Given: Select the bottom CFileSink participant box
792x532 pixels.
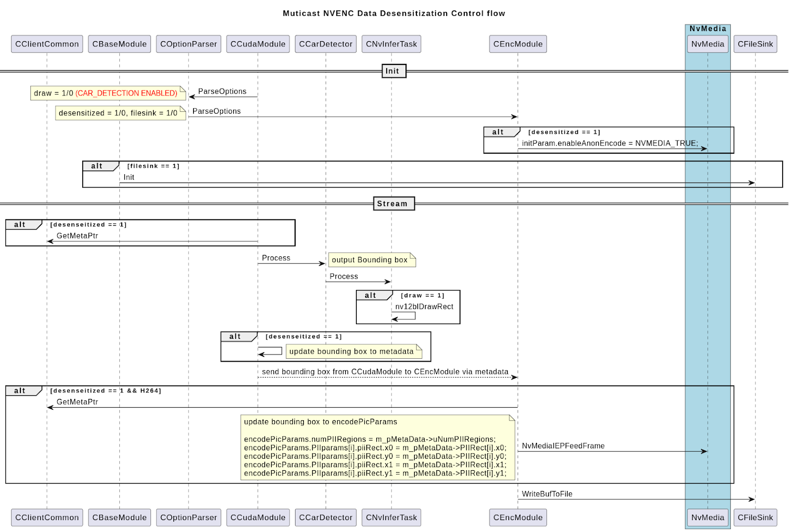Looking at the screenshot, I should click(755, 518).
